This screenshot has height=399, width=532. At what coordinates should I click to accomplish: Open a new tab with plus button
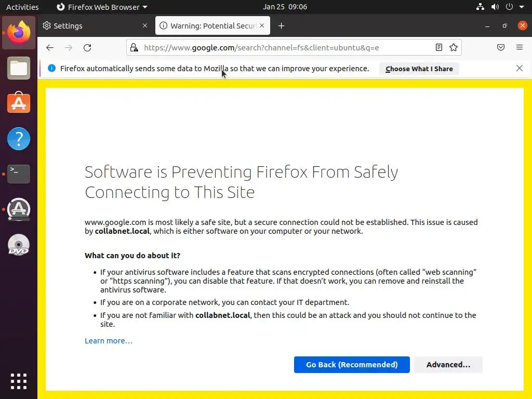click(281, 26)
